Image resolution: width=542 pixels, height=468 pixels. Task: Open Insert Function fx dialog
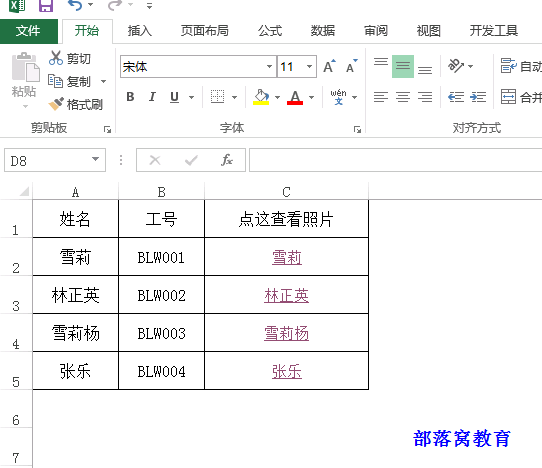tap(227, 160)
